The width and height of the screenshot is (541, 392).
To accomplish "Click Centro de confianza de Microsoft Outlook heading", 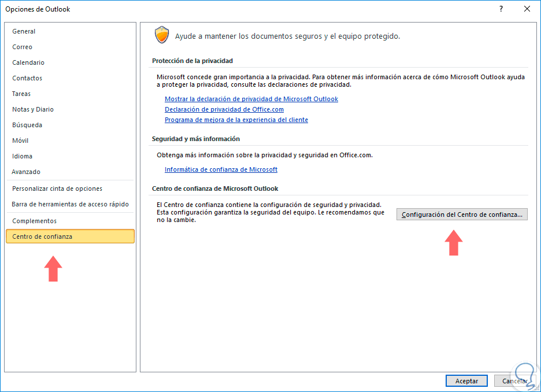I will coord(215,188).
